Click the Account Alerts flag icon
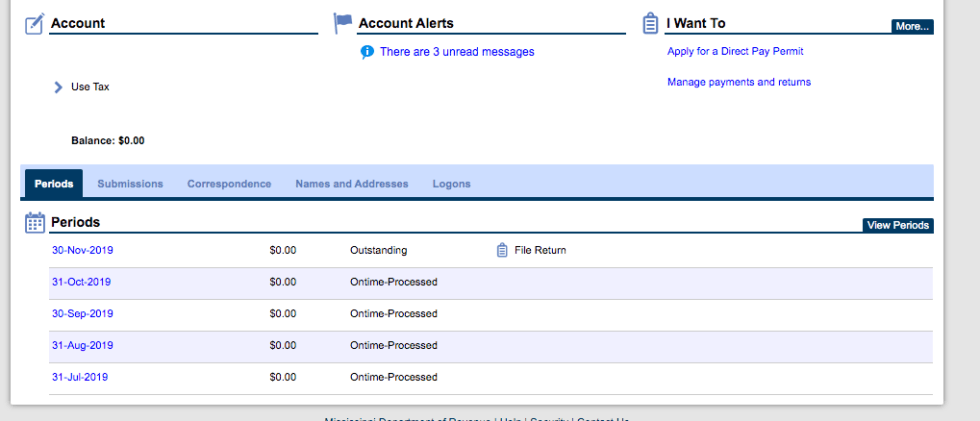The width and height of the screenshot is (980, 421). [343, 23]
